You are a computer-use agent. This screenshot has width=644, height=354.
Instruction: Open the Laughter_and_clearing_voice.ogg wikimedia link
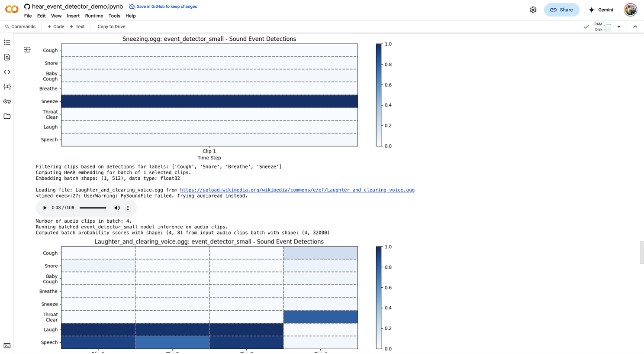coord(297,190)
